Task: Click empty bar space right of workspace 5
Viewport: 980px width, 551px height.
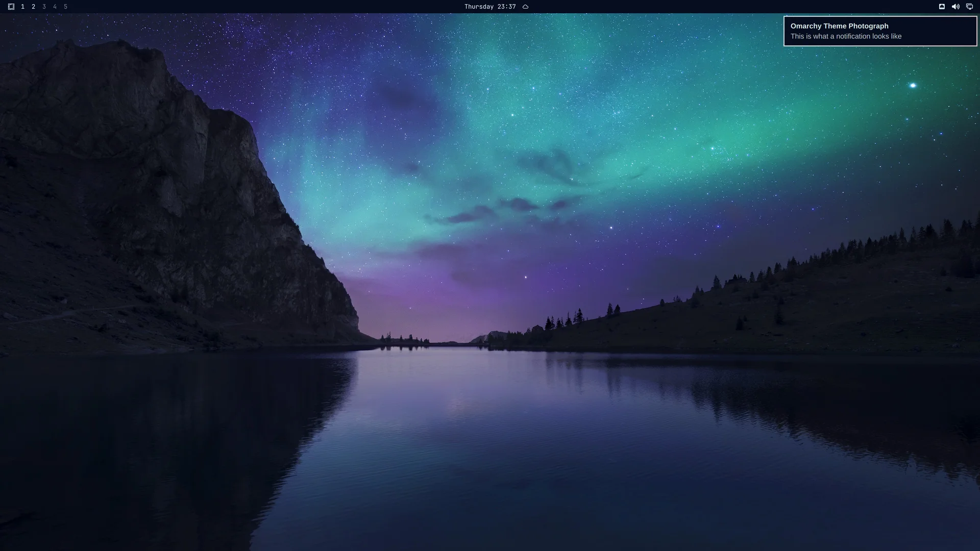Action: tap(255, 7)
